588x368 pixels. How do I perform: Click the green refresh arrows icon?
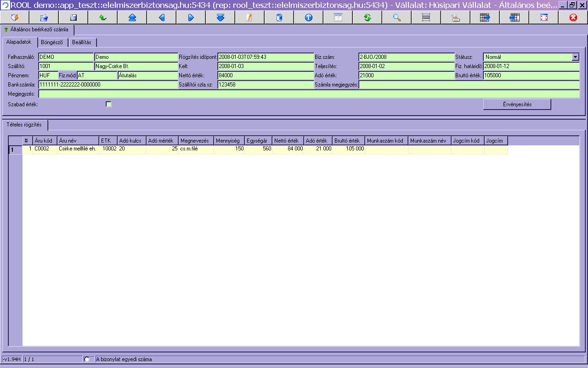tap(367, 17)
